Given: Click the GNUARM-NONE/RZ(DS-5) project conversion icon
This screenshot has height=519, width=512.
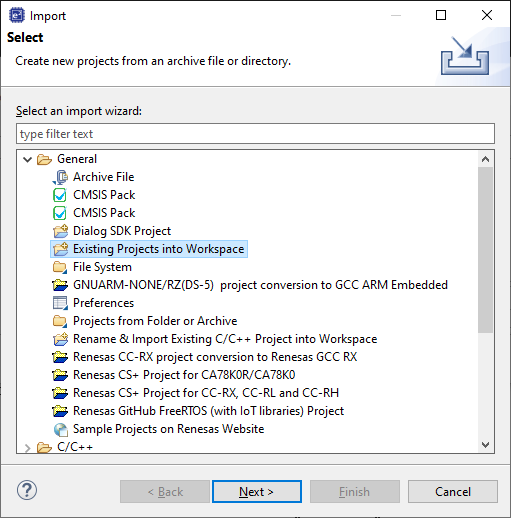Looking at the screenshot, I should pyautogui.click(x=60, y=285).
